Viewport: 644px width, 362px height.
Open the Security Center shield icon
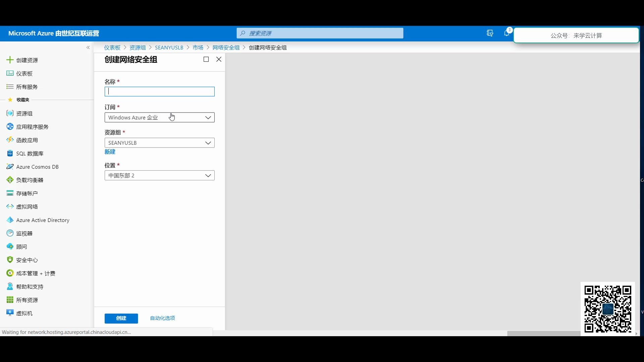click(x=10, y=260)
